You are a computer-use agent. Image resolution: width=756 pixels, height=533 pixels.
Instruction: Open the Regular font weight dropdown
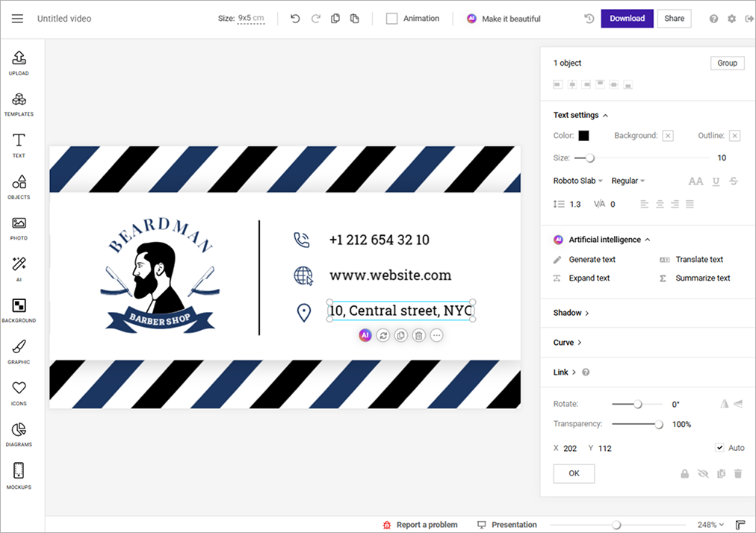tap(628, 181)
